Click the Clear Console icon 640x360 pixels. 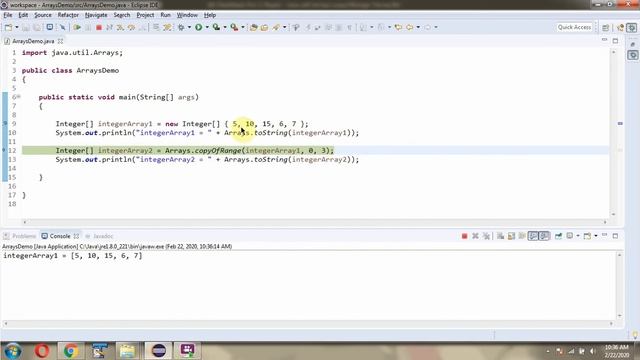tap(500, 236)
